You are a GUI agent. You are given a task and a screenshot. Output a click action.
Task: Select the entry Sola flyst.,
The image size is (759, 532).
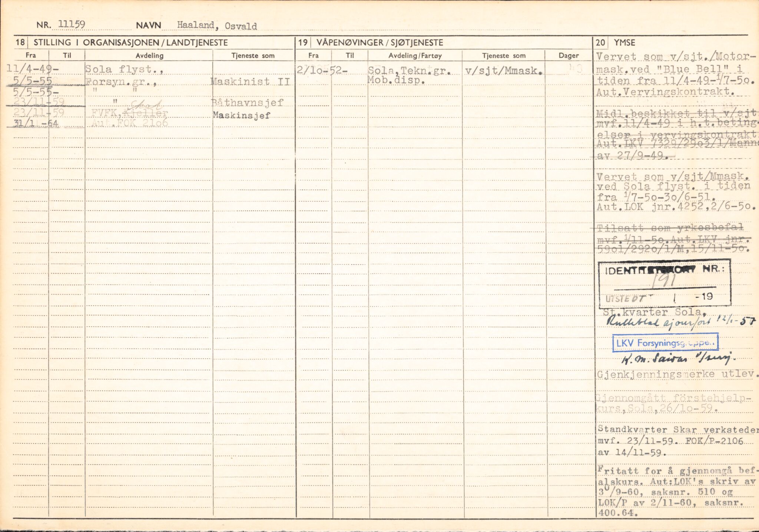click(124, 69)
